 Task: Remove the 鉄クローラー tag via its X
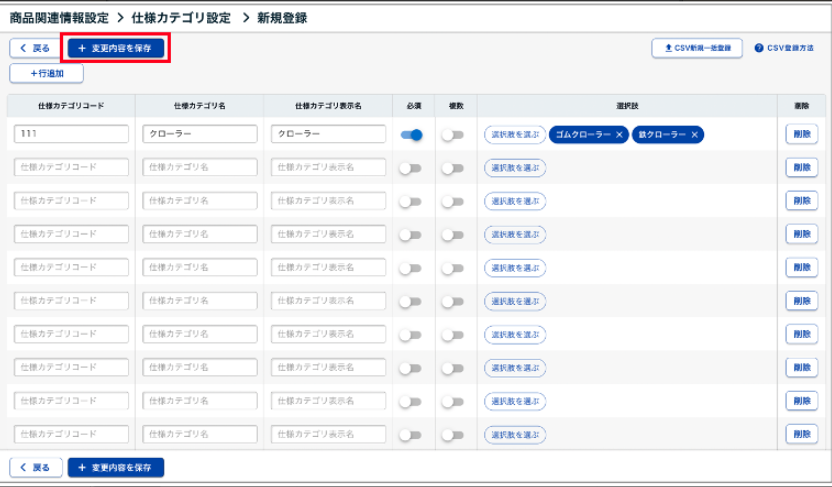coord(695,135)
